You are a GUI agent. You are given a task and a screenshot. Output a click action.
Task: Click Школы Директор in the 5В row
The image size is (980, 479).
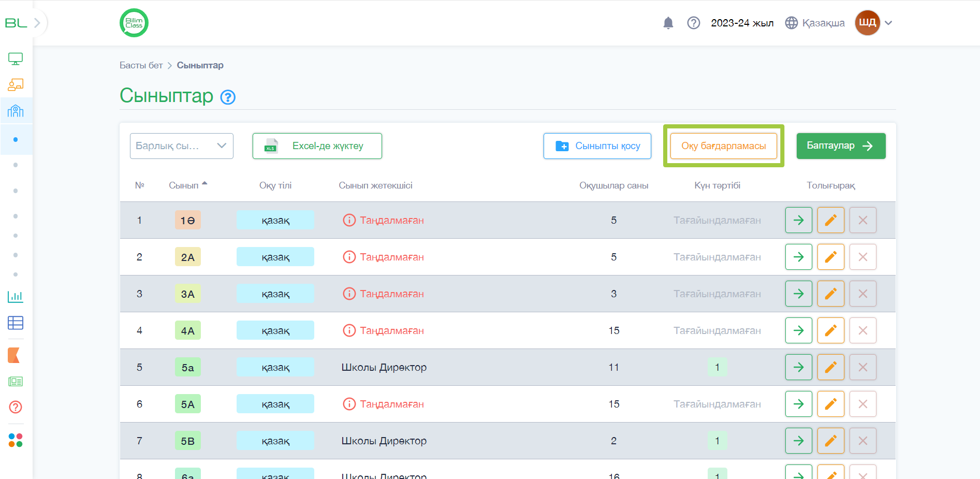(384, 441)
